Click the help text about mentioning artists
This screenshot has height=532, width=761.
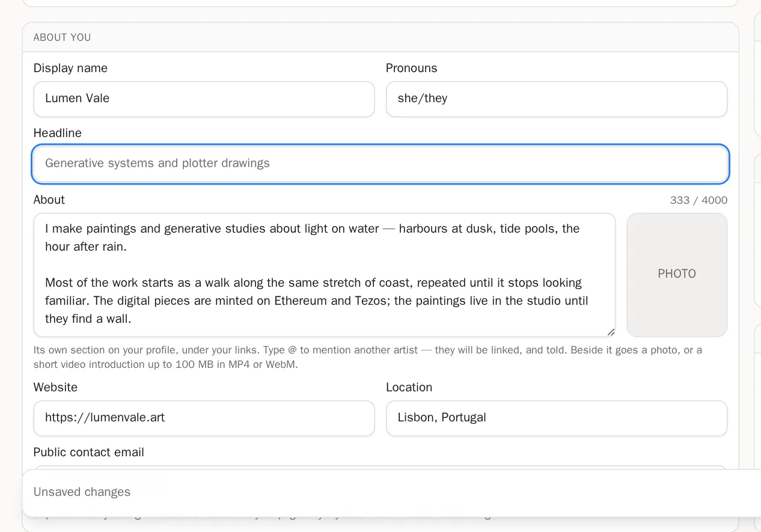pos(368,357)
